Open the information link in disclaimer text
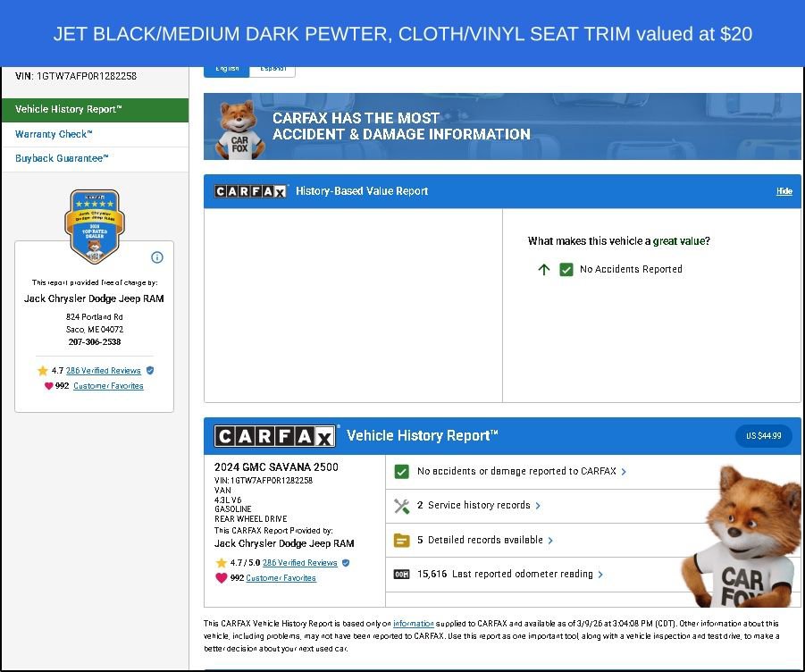The height and width of the screenshot is (672, 805). 414,624
